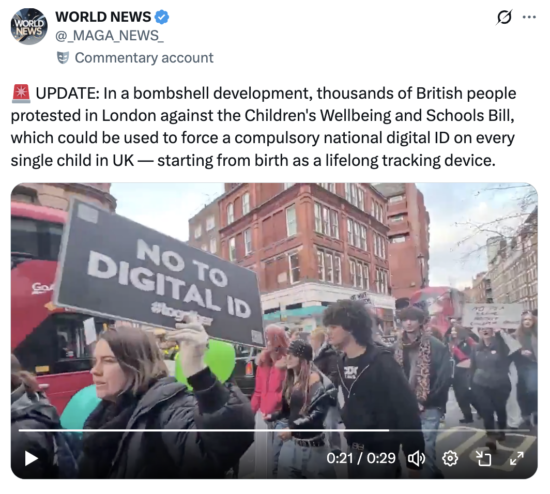Open the @_MAGA_NEWS_ handle link
This screenshot has height=494, width=550.
(x=109, y=35)
